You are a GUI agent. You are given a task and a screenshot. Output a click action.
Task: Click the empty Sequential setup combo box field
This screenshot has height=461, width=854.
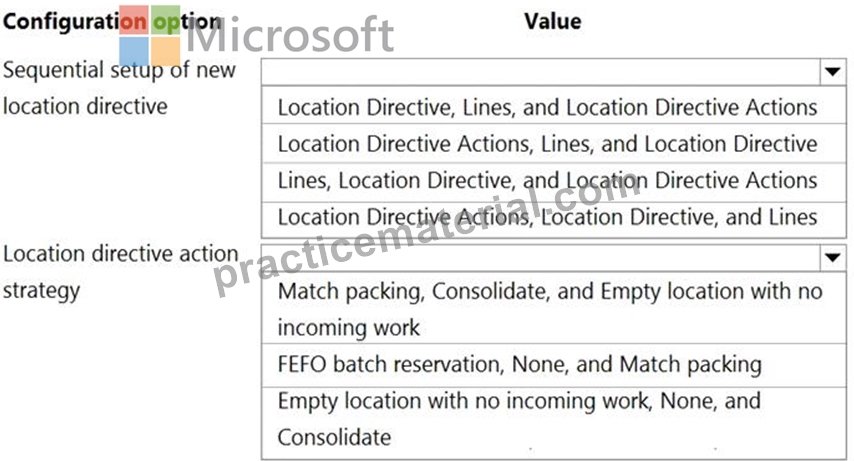click(540, 71)
